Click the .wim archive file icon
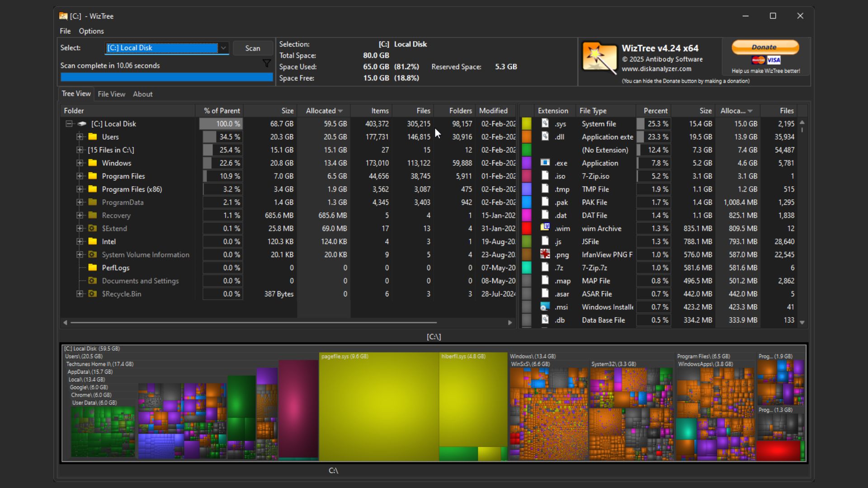The width and height of the screenshot is (868, 488). 545,228
